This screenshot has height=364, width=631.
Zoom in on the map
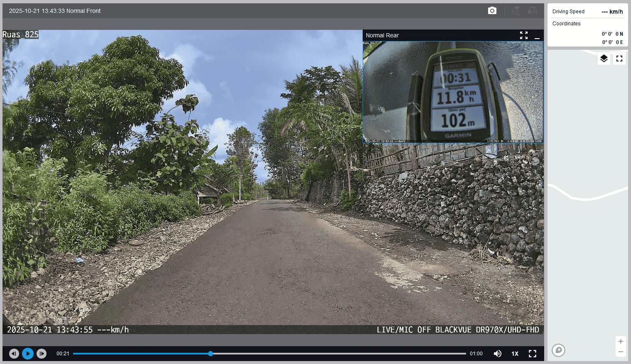(x=620, y=342)
